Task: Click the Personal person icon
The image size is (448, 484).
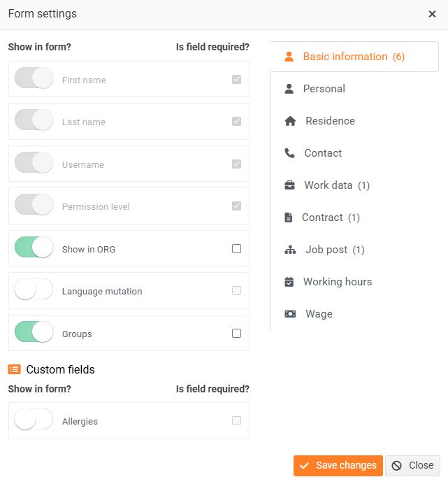Action: (289, 89)
